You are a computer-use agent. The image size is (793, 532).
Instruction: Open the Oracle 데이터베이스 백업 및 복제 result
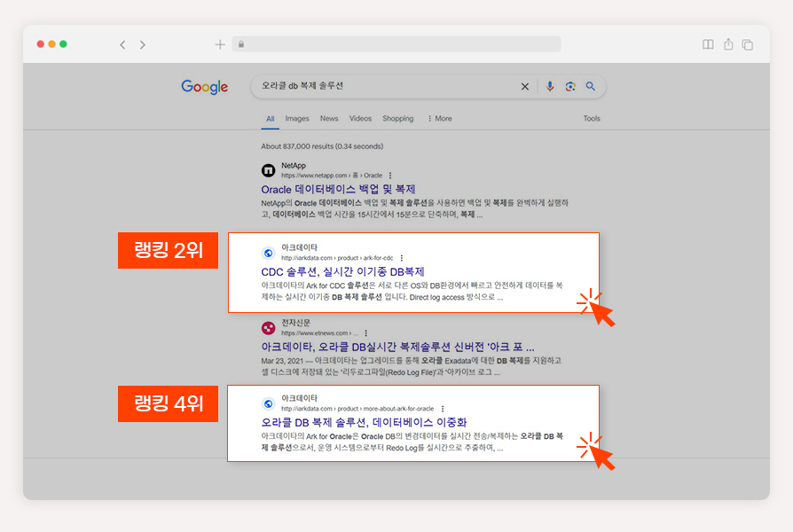click(x=338, y=189)
